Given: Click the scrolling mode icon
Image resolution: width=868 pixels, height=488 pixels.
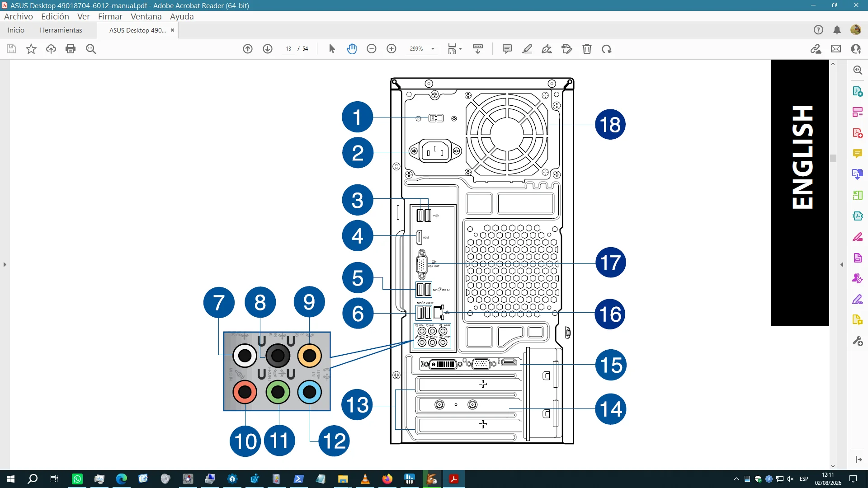Looking at the screenshot, I should click(x=478, y=49).
